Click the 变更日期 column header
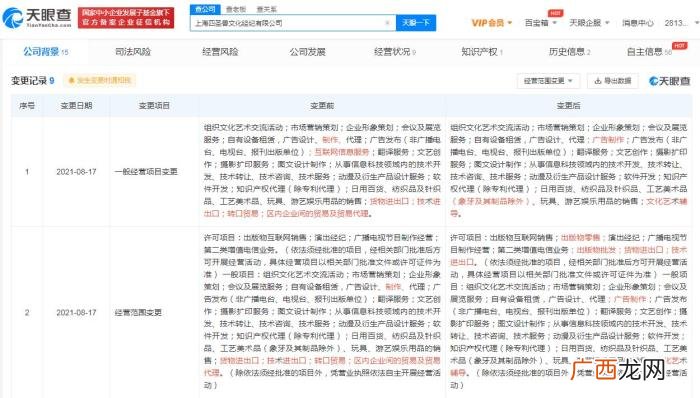Screen dimensions: 700x398 (76, 106)
